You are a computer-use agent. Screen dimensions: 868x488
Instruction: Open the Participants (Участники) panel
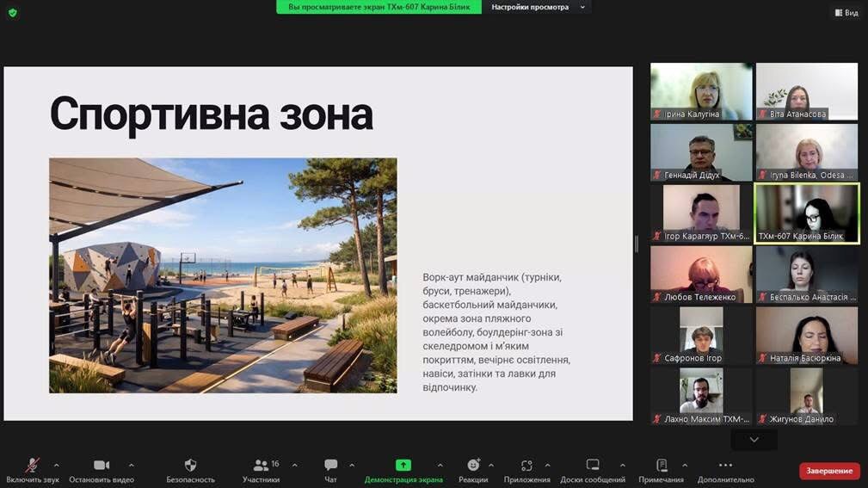(262, 466)
